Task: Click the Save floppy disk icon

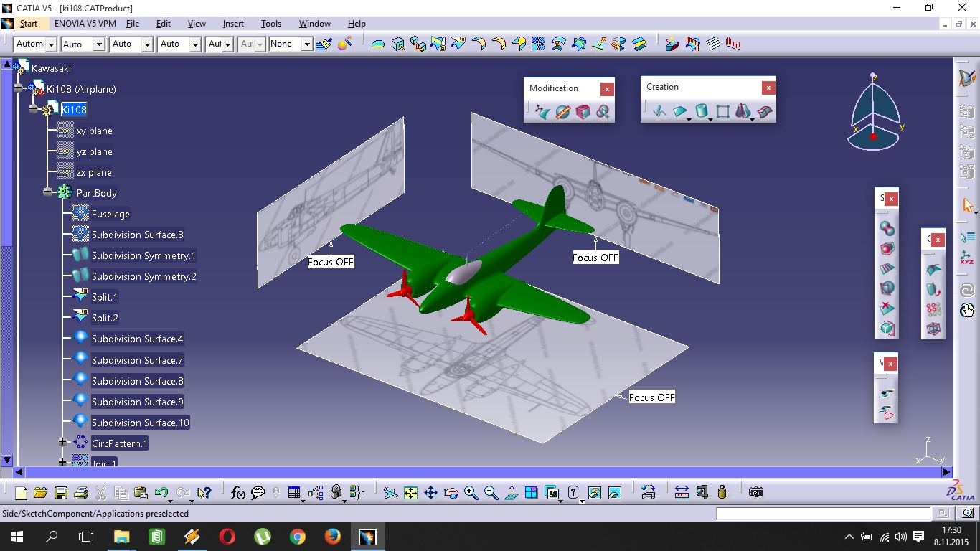Action: (61, 493)
